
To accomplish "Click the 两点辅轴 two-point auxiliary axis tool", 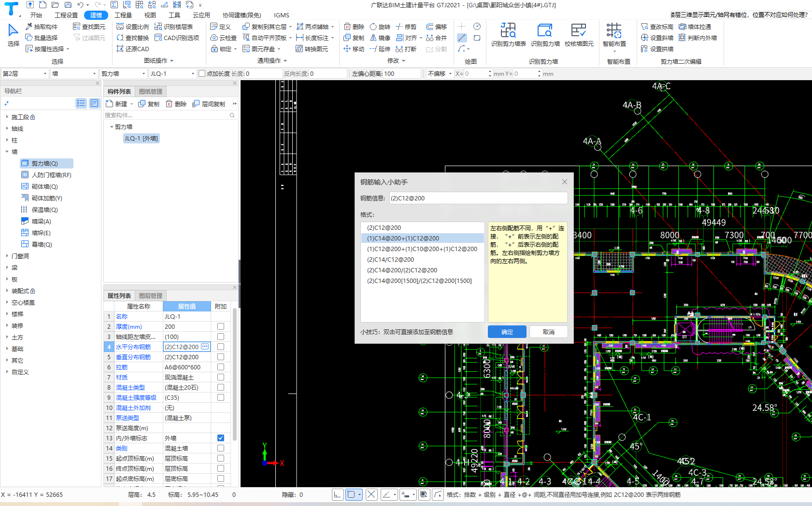I will pos(313,27).
